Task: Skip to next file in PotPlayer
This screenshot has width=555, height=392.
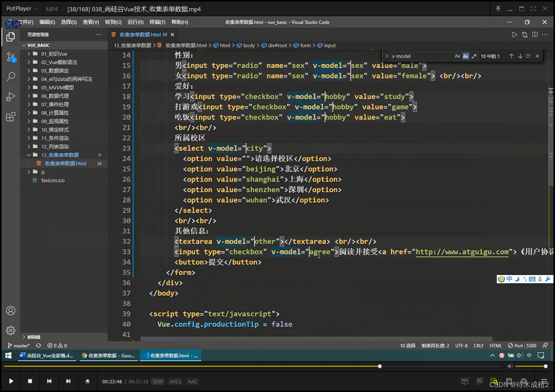Action: (x=68, y=381)
